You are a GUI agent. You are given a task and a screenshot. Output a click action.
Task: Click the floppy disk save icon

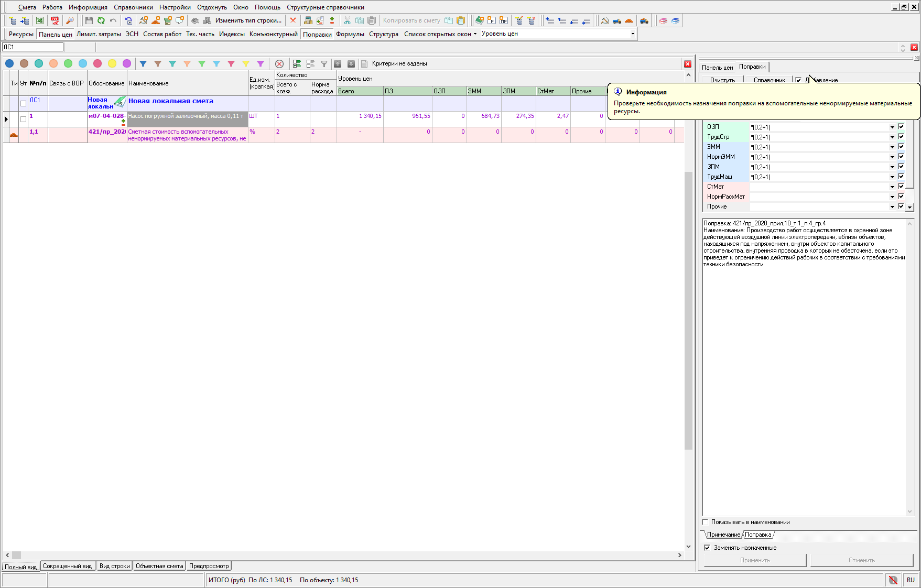pyautogui.click(x=89, y=20)
